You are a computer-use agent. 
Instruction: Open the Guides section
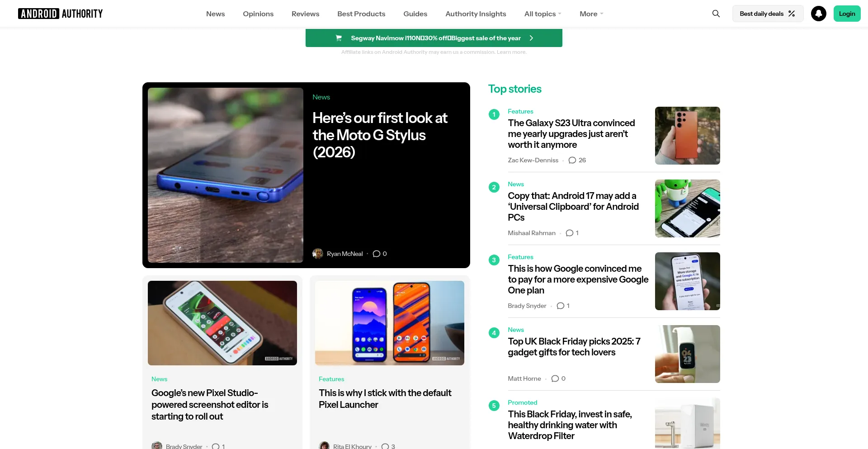[x=415, y=14]
